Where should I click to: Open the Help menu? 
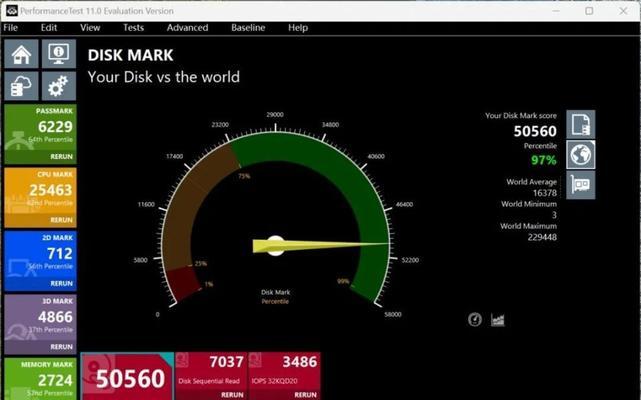(x=298, y=27)
